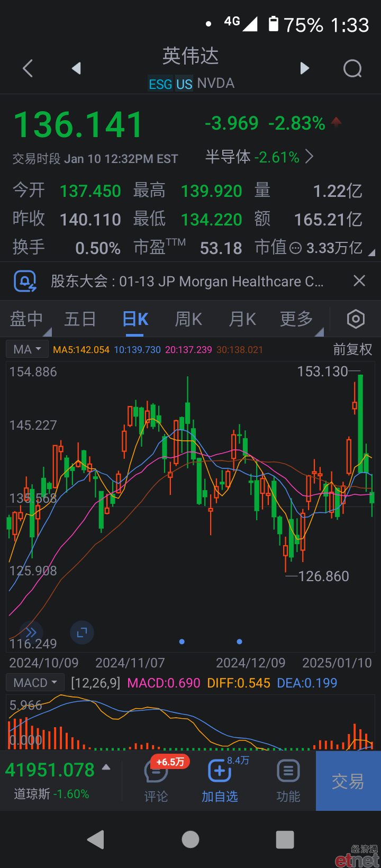Tap the 最高 139.920 value
381x868 pixels.
[x=212, y=191]
